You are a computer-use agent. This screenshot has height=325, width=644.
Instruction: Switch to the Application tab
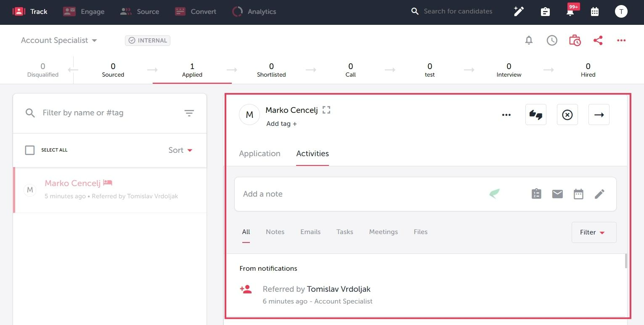click(260, 153)
